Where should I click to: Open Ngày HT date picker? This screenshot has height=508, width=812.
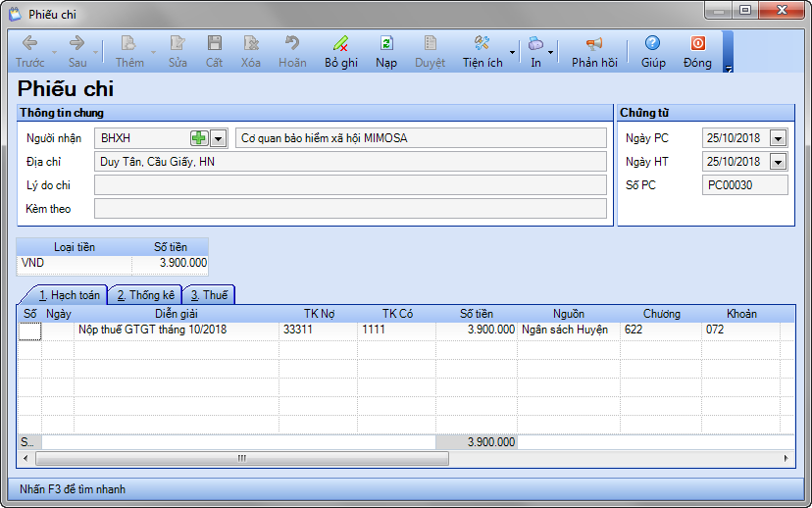(x=778, y=162)
